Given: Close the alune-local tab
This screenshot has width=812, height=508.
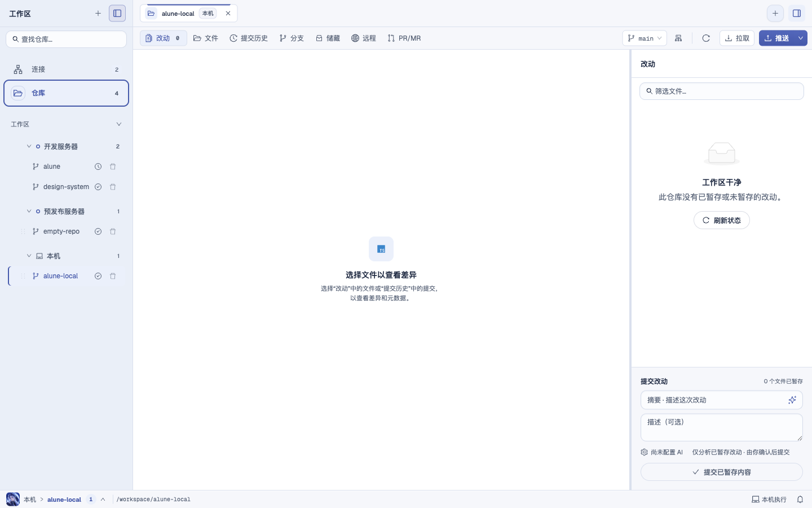Looking at the screenshot, I should pos(228,13).
